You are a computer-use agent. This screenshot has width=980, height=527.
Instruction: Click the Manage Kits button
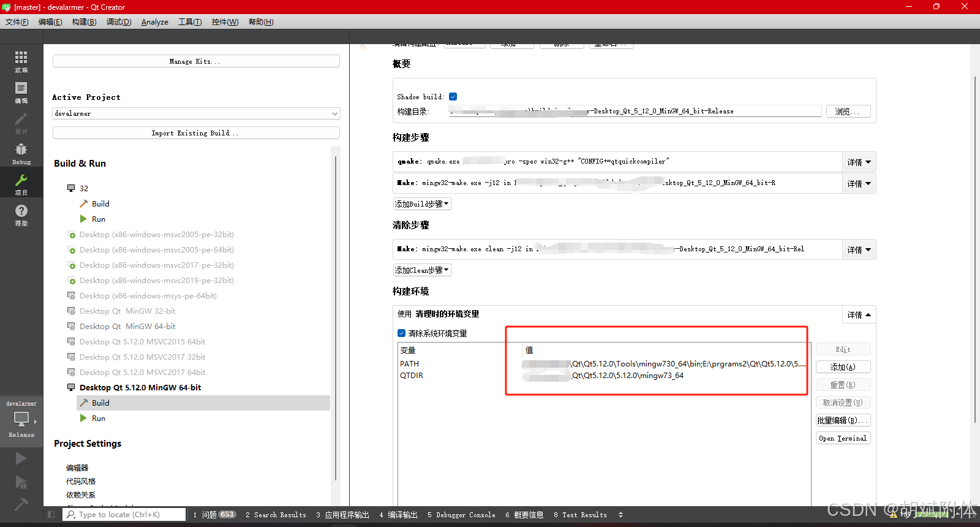pos(196,61)
